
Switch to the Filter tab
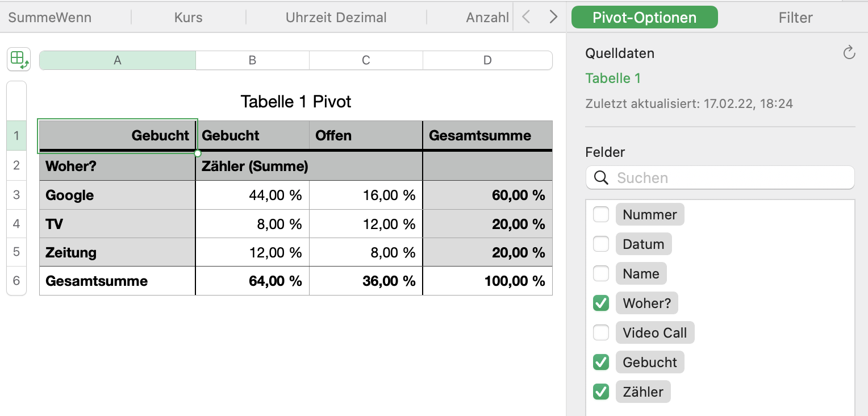click(x=795, y=18)
